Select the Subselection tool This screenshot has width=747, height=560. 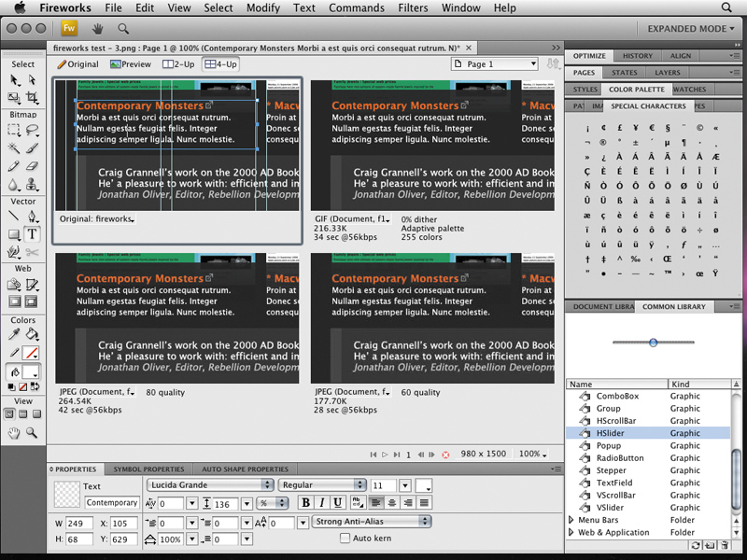pyautogui.click(x=32, y=79)
